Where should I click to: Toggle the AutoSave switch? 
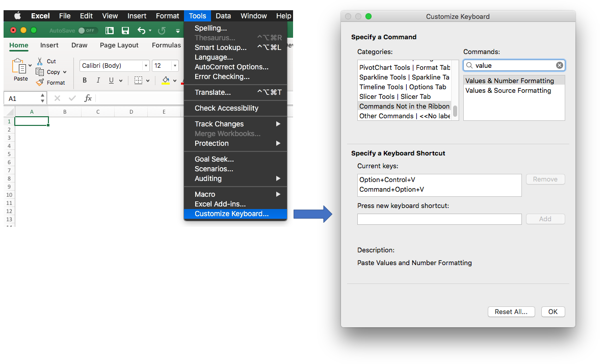coord(87,31)
